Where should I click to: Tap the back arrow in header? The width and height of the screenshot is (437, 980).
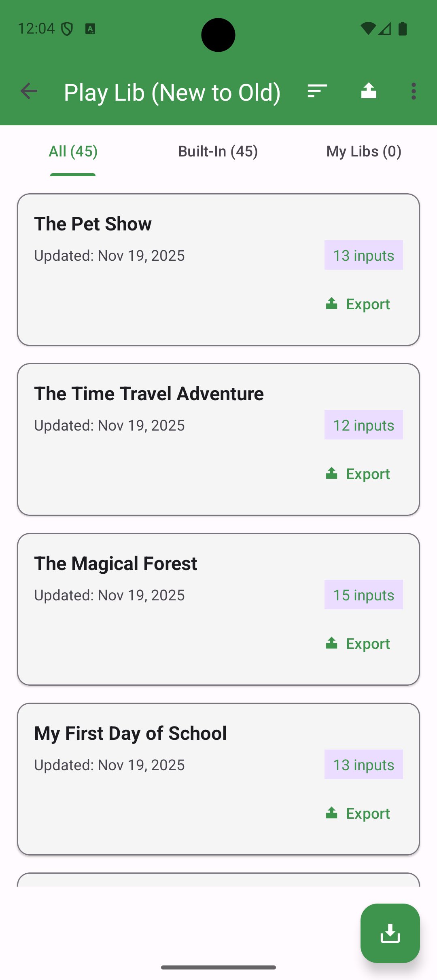(x=29, y=91)
